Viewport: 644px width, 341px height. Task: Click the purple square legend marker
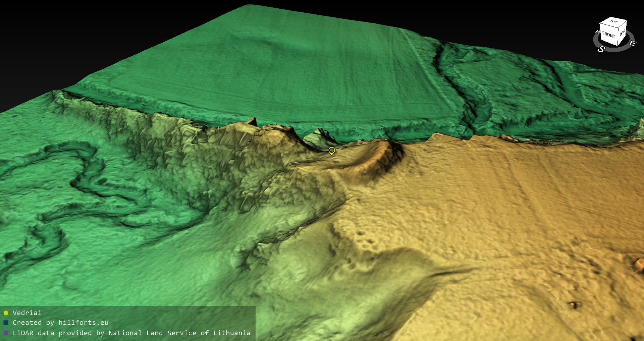click(x=6, y=333)
